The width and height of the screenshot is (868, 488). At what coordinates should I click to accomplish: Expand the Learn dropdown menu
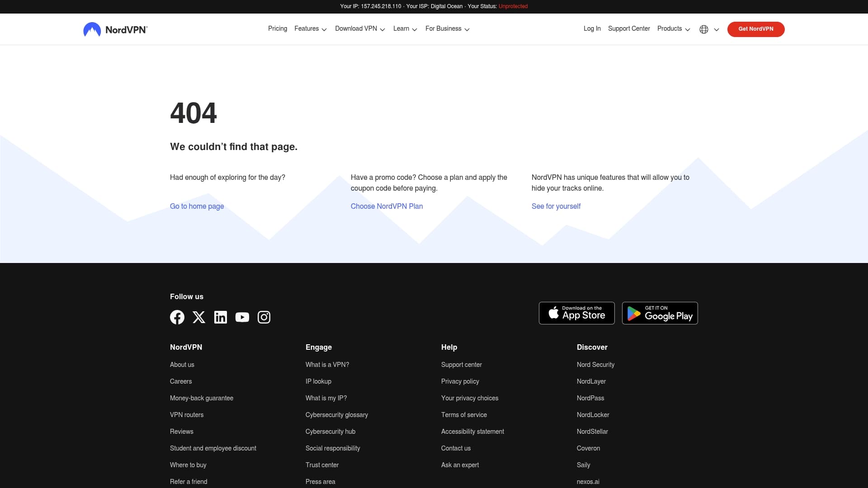[x=405, y=29]
